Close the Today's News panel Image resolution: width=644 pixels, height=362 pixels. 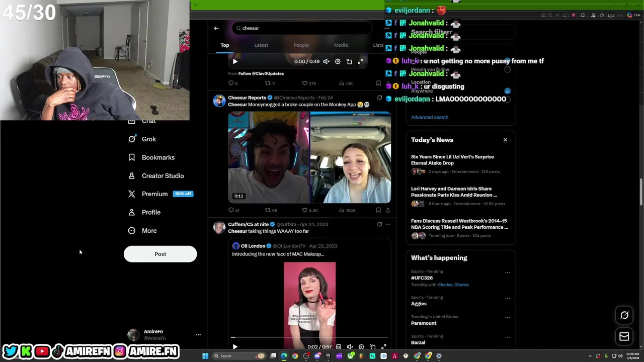(x=505, y=140)
